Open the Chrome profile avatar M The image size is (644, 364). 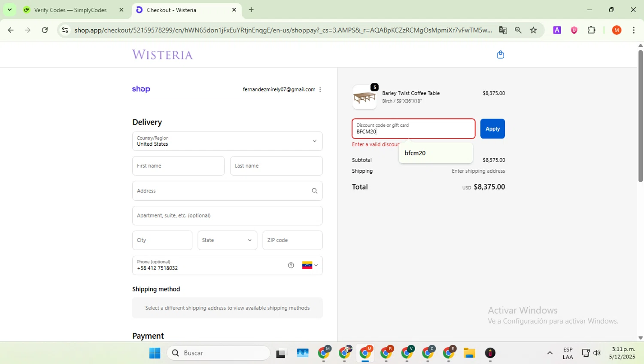tap(617, 30)
